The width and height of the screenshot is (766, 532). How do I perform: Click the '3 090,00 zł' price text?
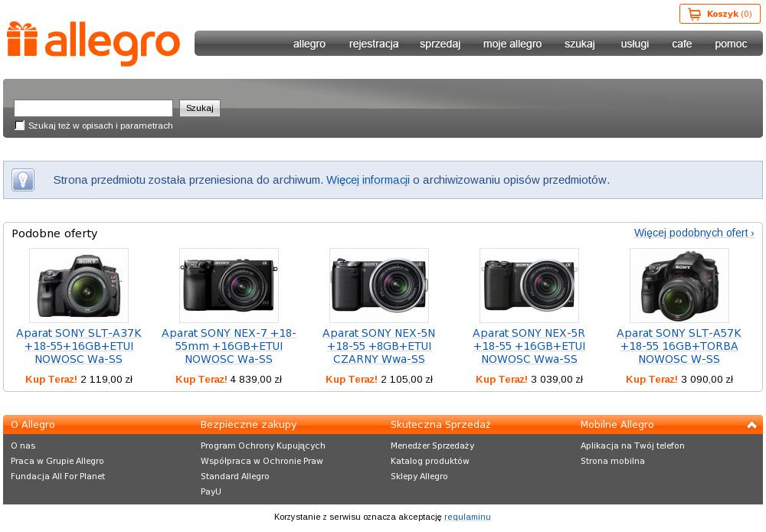pos(707,379)
